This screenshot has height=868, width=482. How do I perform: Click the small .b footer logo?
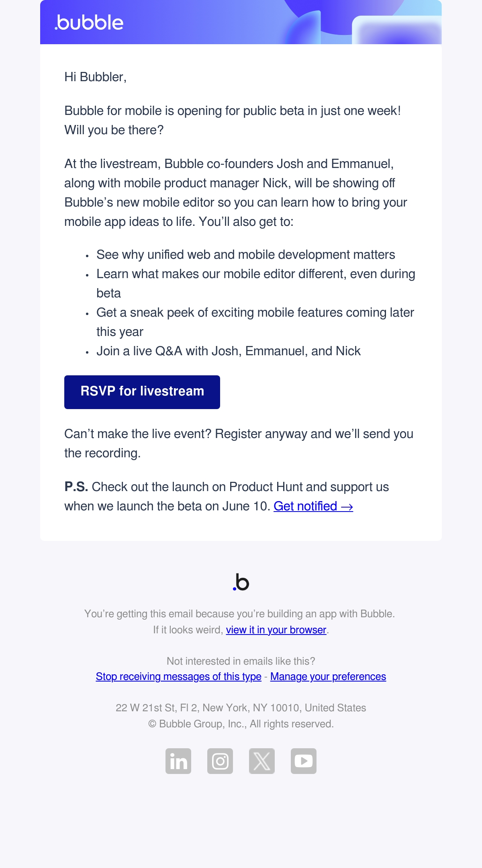241,582
